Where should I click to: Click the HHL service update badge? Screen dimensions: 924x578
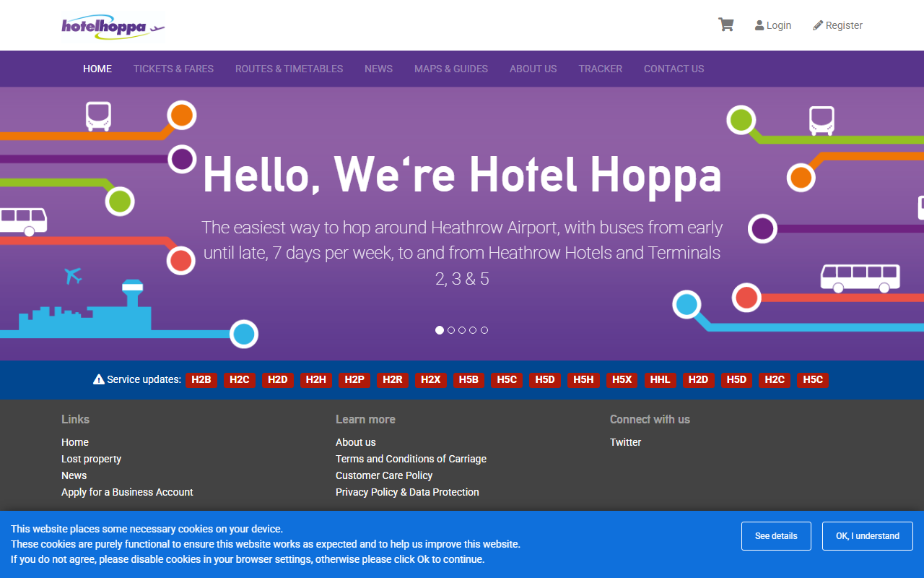(660, 379)
